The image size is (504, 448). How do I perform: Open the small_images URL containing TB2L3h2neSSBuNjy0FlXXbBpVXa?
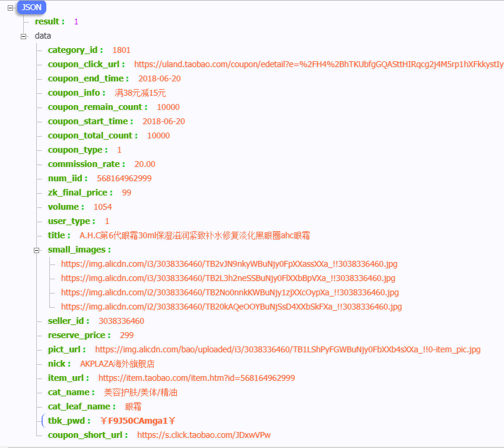pyautogui.click(x=228, y=278)
